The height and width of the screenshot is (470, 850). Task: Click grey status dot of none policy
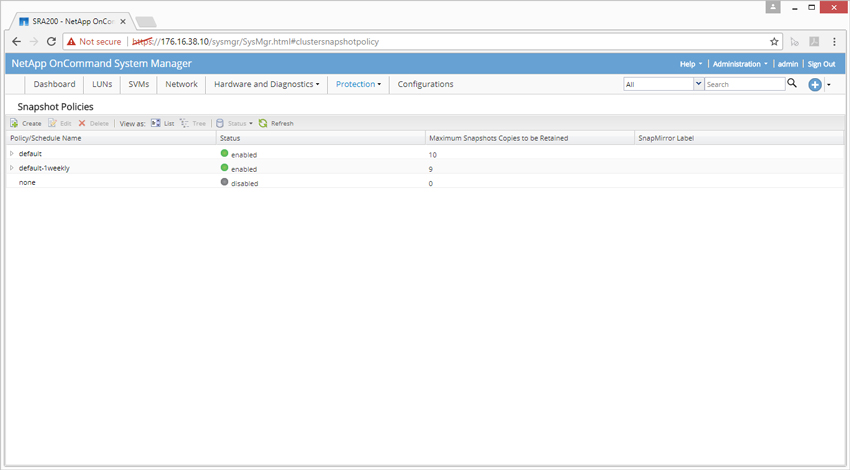tap(224, 182)
